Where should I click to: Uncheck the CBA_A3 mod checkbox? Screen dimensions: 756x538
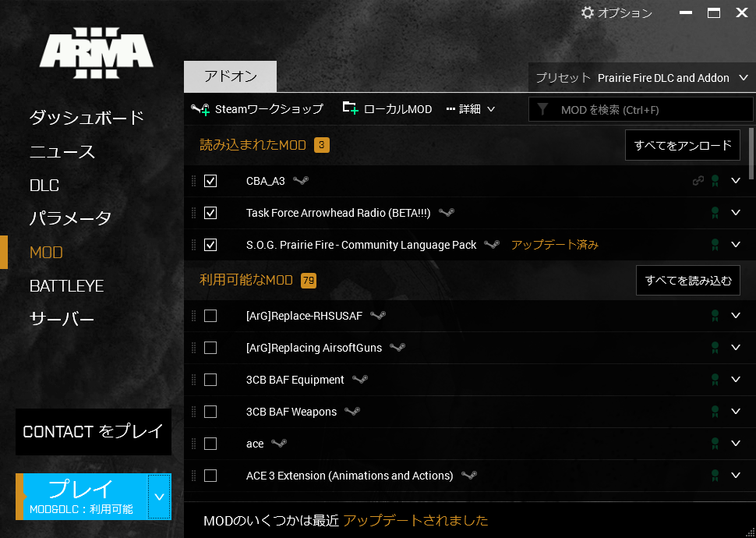pos(210,181)
